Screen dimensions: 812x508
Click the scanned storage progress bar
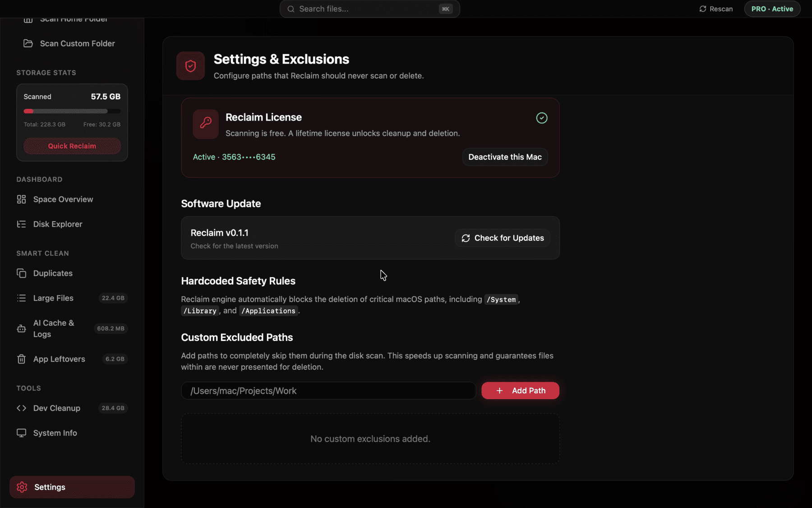tap(72, 111)
